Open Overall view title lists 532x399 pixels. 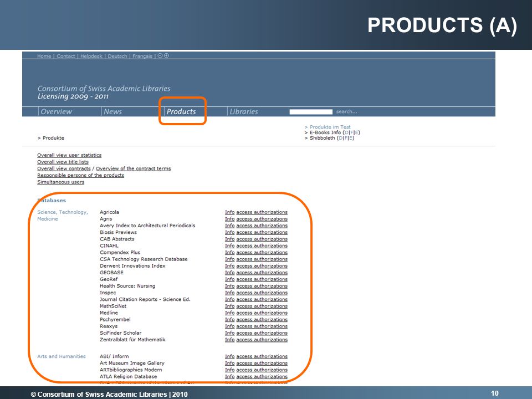(63, 162)
